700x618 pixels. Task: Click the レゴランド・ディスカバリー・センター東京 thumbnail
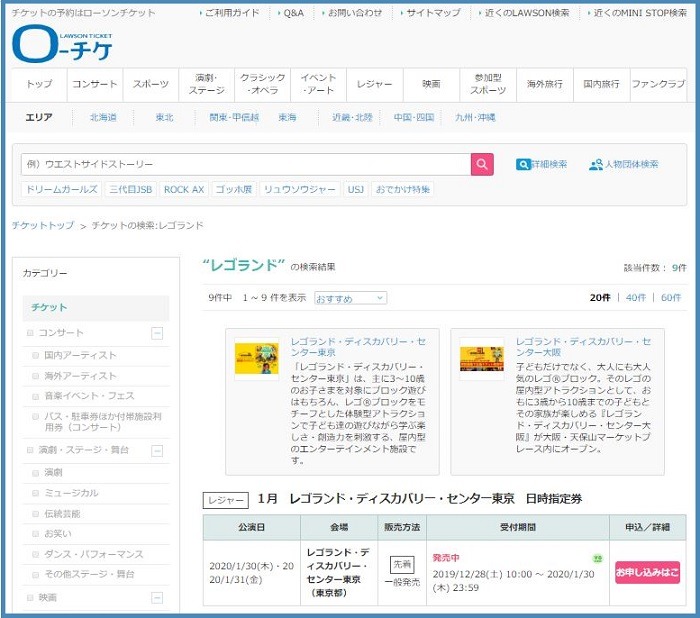[x=257, y=359]
